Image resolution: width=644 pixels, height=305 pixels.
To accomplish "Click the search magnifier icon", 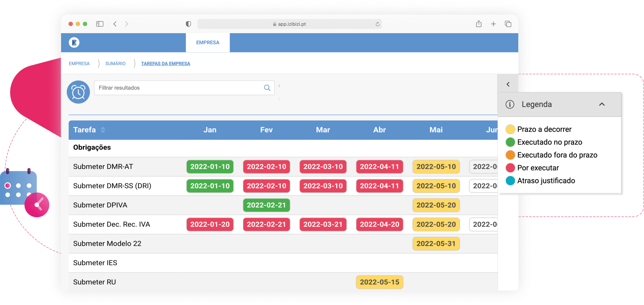I will [267, 88].
